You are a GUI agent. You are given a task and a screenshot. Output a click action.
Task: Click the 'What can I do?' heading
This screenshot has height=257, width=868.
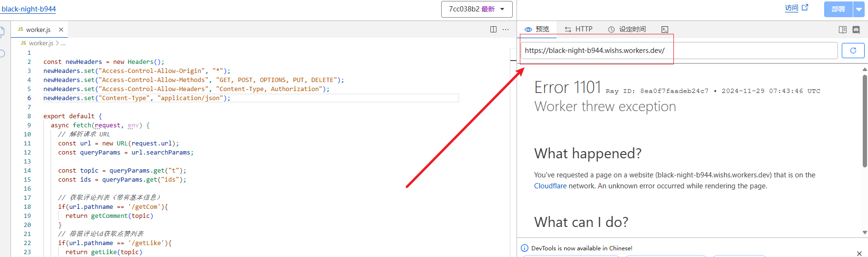coord(581,222)
